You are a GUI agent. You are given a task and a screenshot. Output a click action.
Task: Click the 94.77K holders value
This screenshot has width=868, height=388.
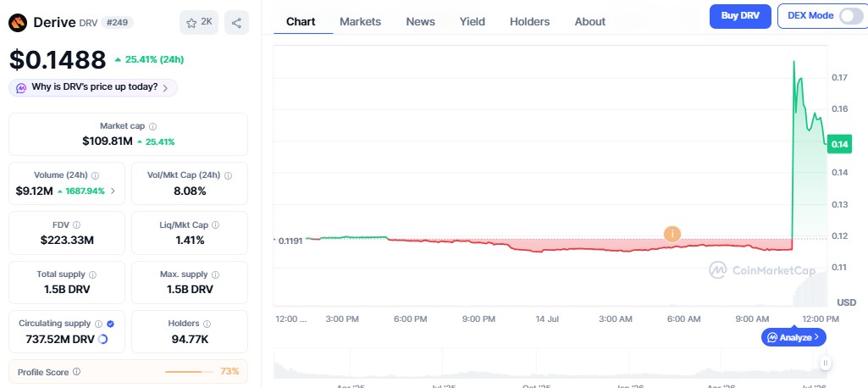(x=190, y=340)
